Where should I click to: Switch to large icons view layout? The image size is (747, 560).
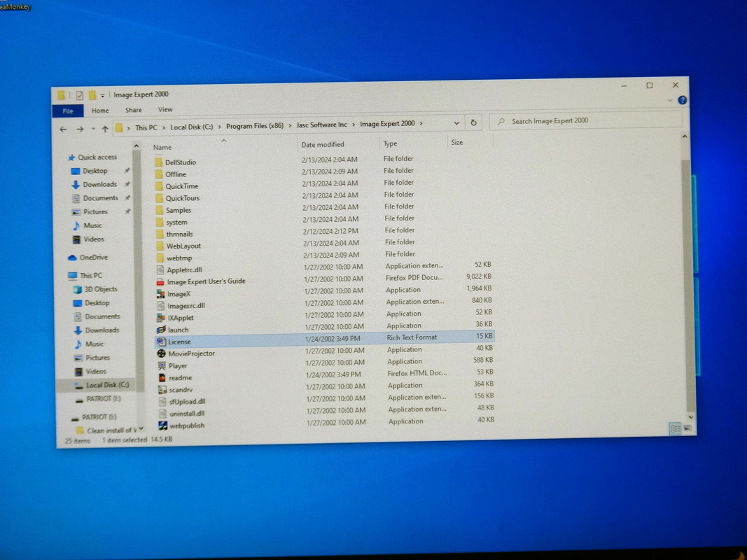(x=687, y=428)
